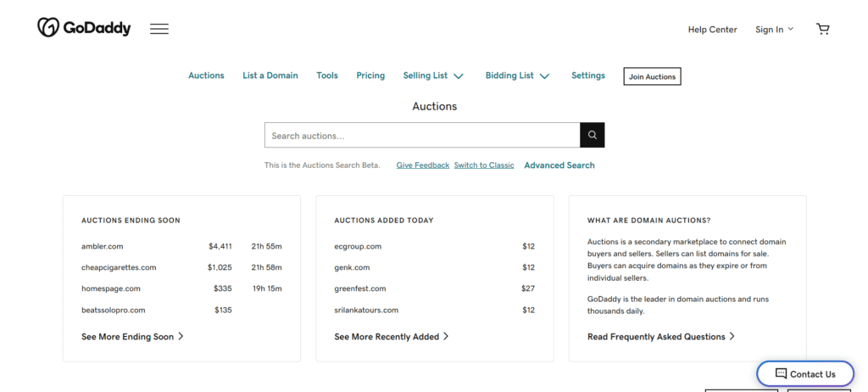868x392 pixels.
Task: Click the Join Auctions button
Action: point(652,76)
